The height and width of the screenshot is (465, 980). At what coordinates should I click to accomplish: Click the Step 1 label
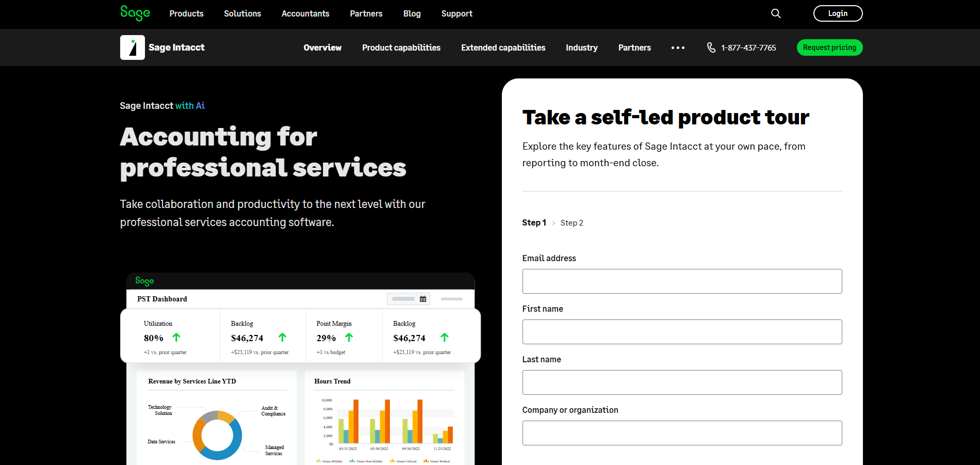click(534, 222)
